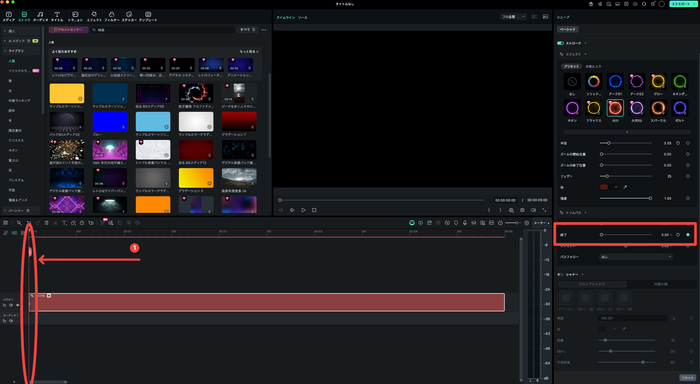
Task: Open the color swatch dropdown arrow
Action: pyautogui.click(x=616, y=187)
